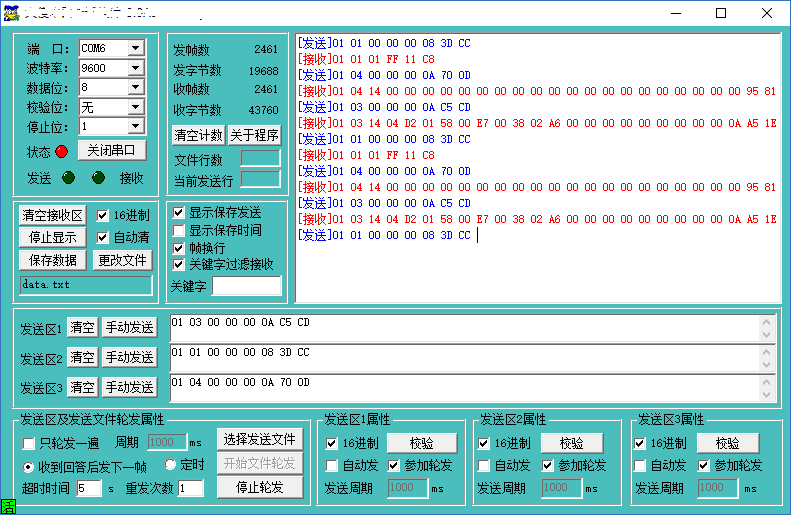Open the 校验位 dropdown list
Image resolution: width=791 pixels, height=515 pixels.
coord(136,107)
